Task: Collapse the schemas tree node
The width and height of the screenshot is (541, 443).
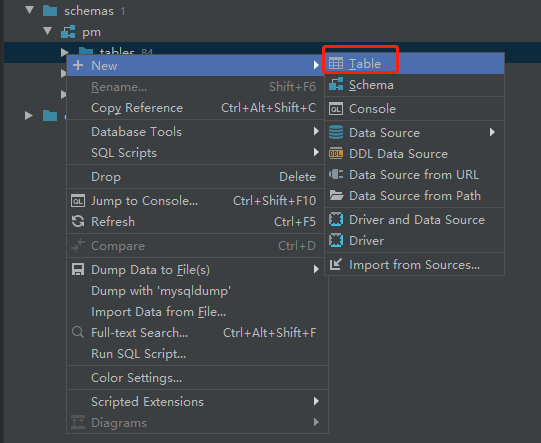Action: click(x=29, y=10)
